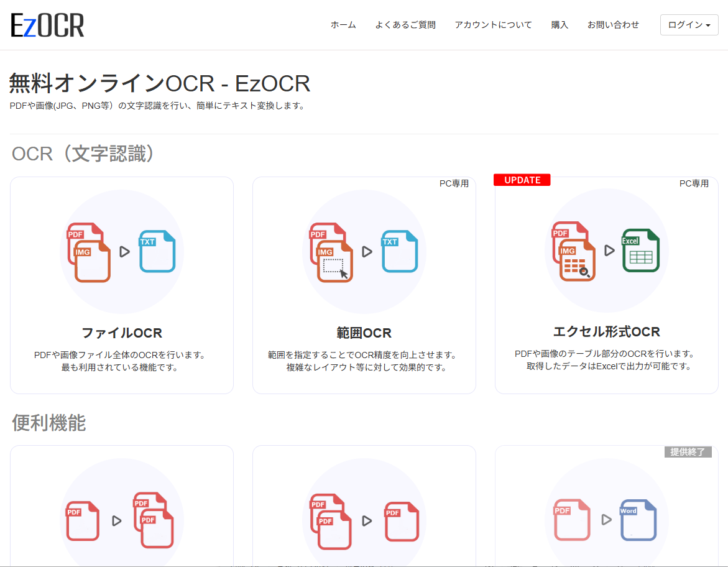Click the 提供終了 badge

pyautogui.click(x=688, y=452)
